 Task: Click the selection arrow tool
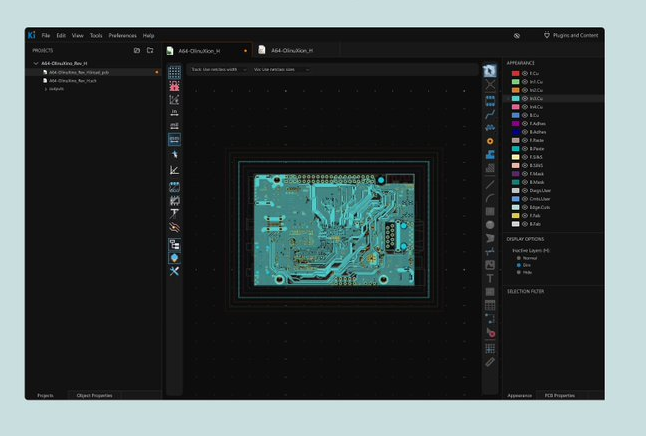click(x=490, y=72)
